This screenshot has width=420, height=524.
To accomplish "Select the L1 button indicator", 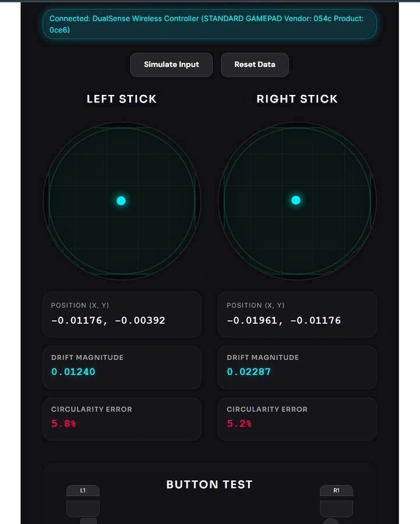I will click(83, 491).
